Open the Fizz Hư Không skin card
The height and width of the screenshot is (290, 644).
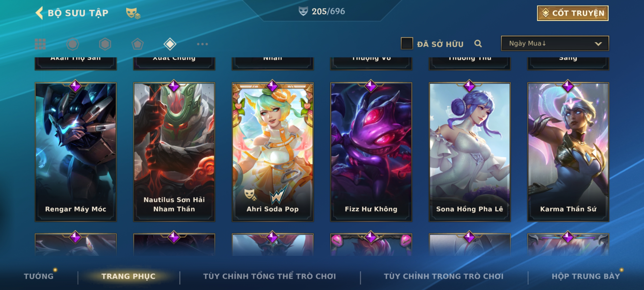(371, 152)
